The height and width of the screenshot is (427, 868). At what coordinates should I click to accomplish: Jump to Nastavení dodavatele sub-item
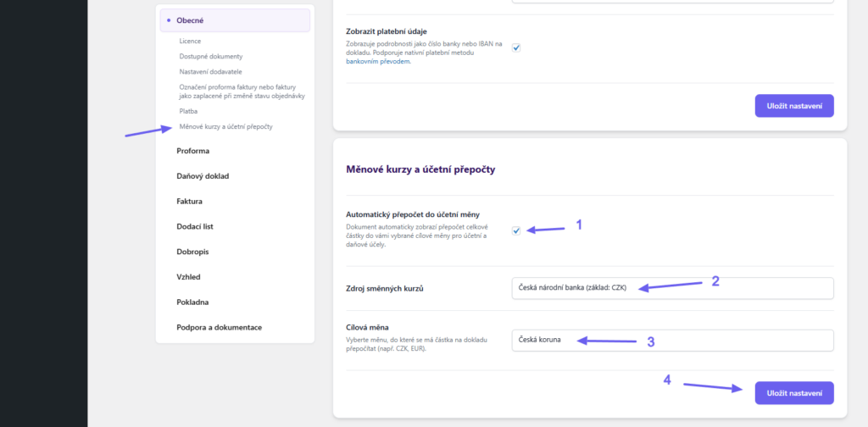(x=210, y=72)
